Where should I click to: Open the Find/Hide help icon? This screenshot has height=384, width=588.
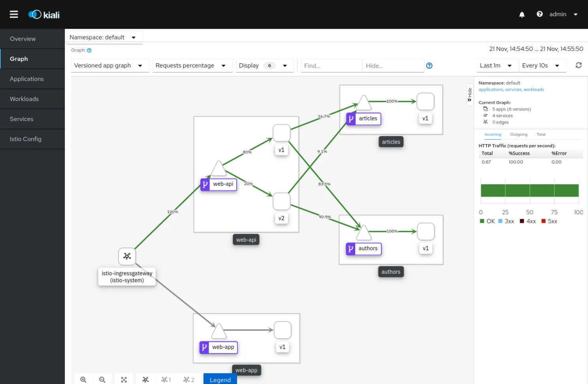[430, 66]
